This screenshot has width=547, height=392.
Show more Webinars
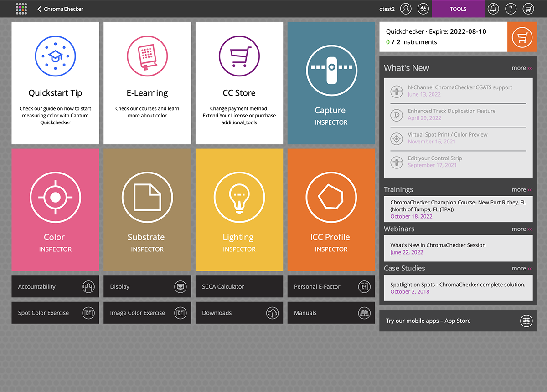coord(522,229)
